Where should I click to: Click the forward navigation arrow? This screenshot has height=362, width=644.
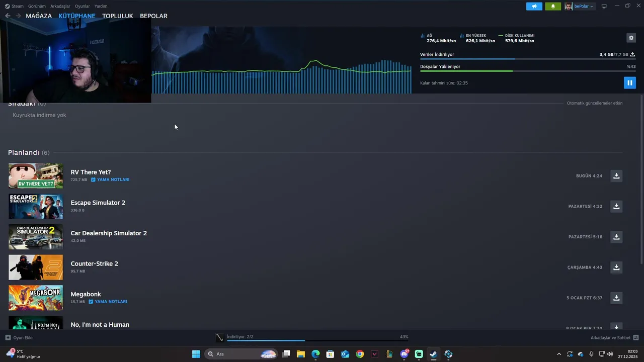pos(18,16)
